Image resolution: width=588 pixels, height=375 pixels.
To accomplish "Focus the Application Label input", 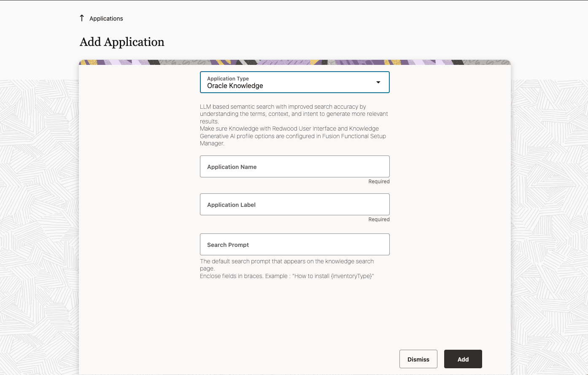I will pos(294,204).
